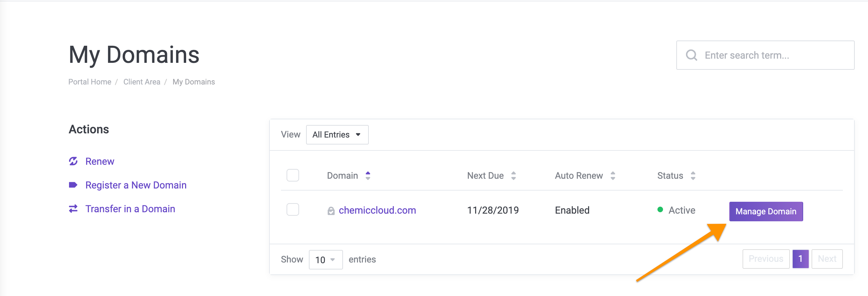Click the green Active status dot
Image resolution: width=868 pixels, height=296 pixels.
pos(660,209)
